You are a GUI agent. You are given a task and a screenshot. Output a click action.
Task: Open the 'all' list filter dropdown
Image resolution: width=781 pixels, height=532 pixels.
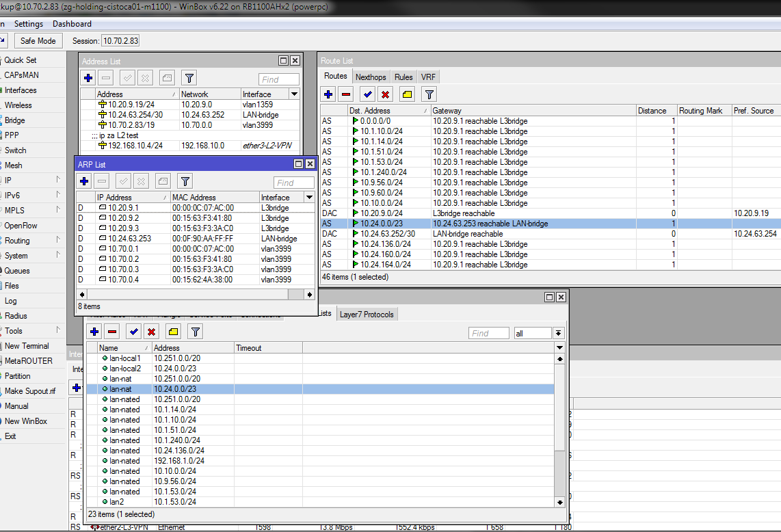coord(558,333)
